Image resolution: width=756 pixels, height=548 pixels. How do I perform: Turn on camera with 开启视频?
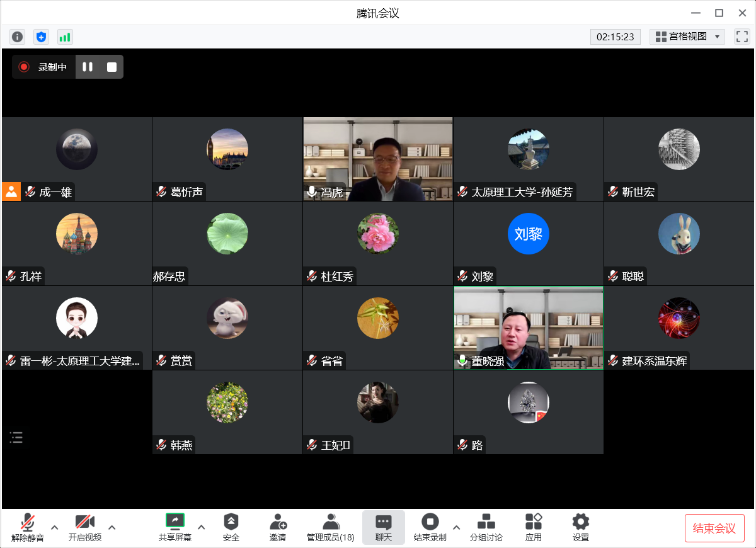click(85, 527)
